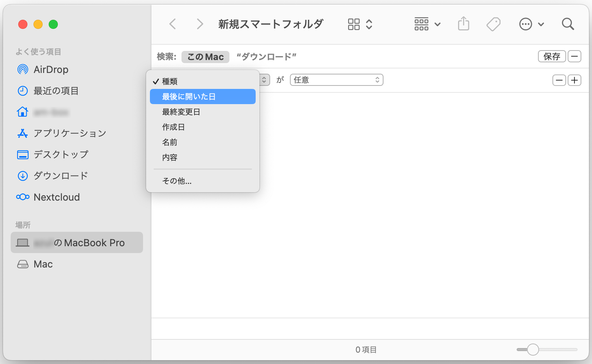Open the icon view switcher dropdown
Viewport: 592px width, 364px height.
click(x=360, y=24)
